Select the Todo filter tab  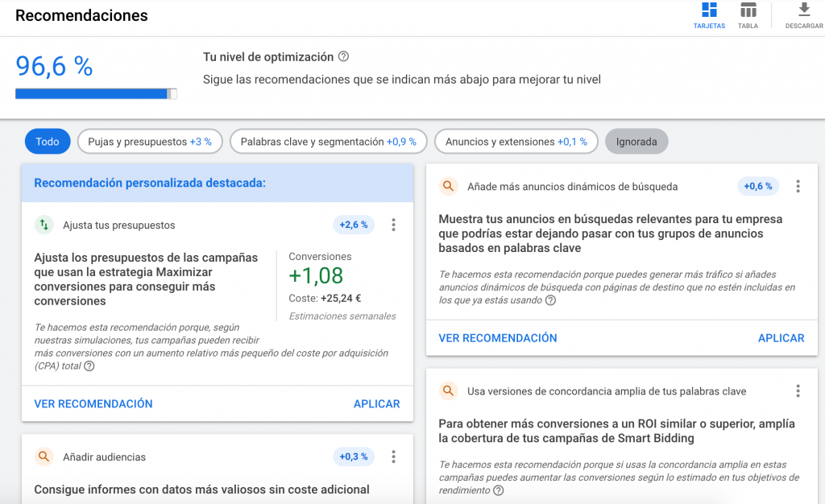47,141
